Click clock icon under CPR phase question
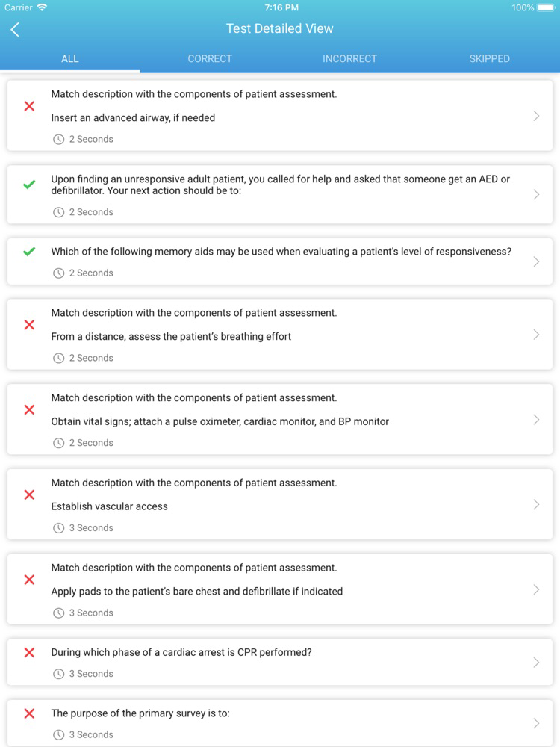 pyautogui.click(x=58, y=674)
